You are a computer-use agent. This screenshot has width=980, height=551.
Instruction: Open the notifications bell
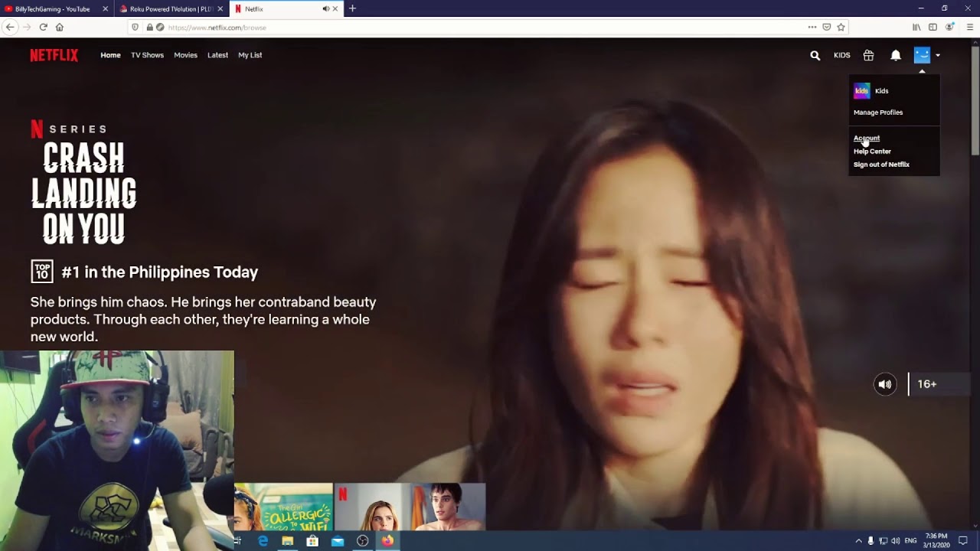tap(895, 55)
